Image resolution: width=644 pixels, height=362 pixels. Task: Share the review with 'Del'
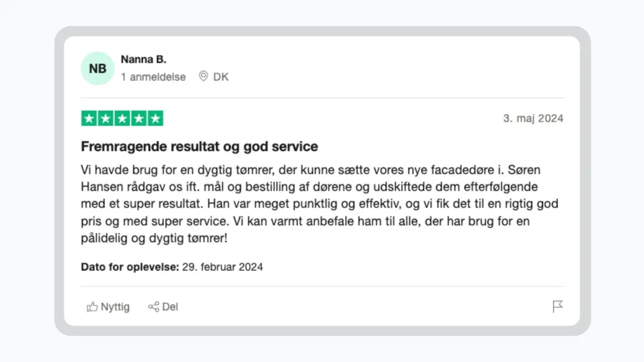coord(170,307)
